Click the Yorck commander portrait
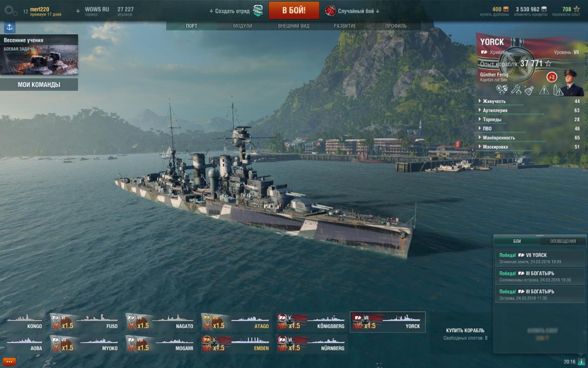This screenshot has width=588, height=368. click(x=570, y=82)
